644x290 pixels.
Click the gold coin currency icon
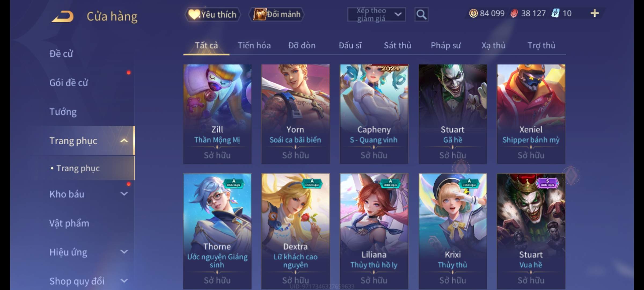coord(473,13)
